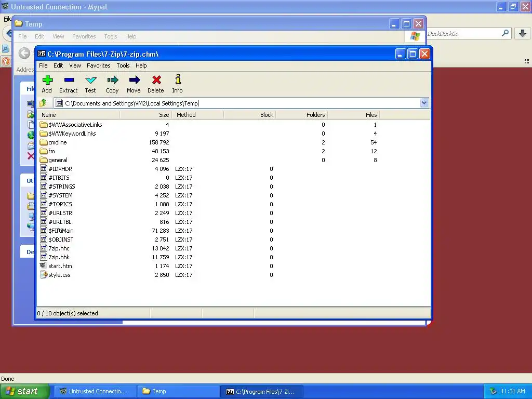532x399 pixels.
Task: Click the 11:31 AM clock
Action: tap(513, 391)
